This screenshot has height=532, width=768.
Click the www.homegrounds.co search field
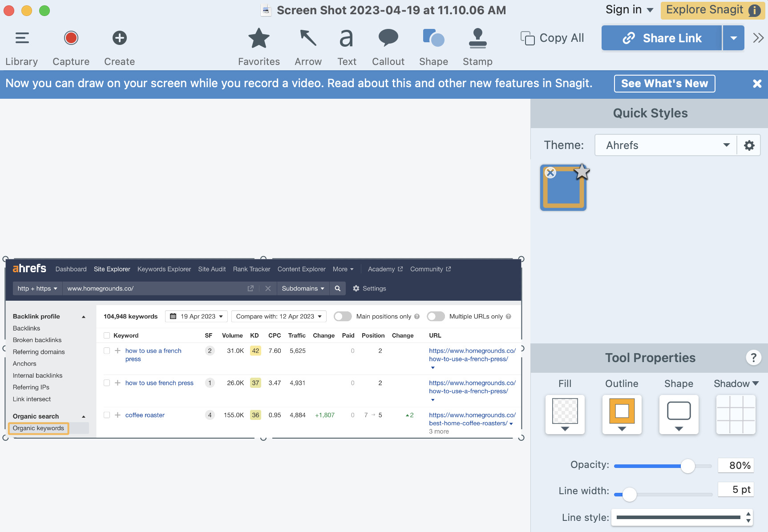coord(156,288)
